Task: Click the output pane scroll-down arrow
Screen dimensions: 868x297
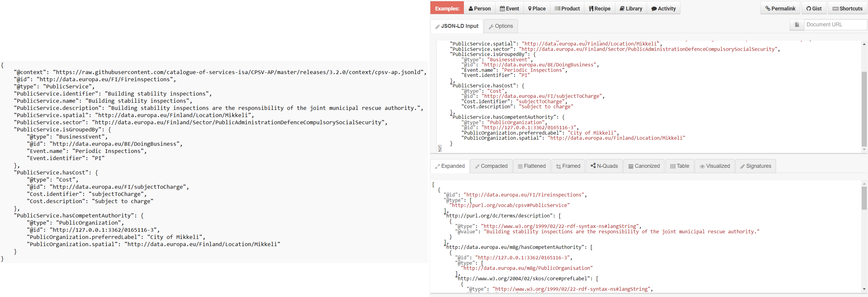Action: click(x=864, y=289)
